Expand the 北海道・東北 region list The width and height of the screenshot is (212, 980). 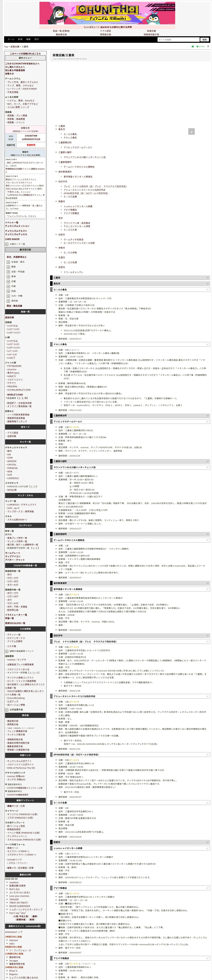[x=8, y=262]
